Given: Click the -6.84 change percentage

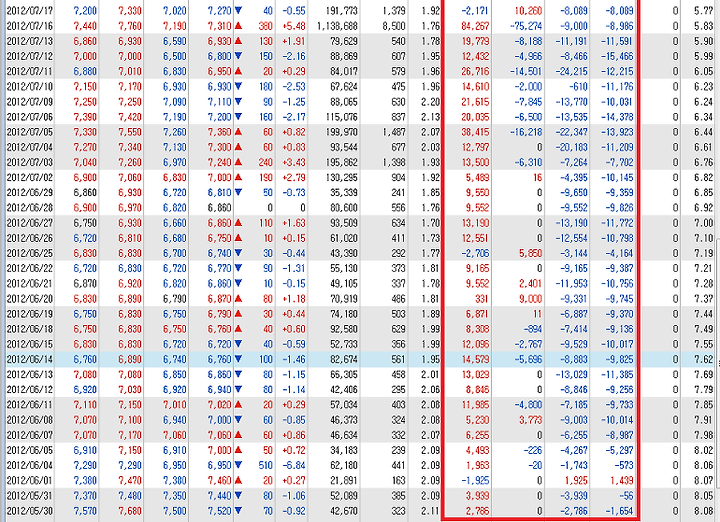Looking at the screenshot, I should pyautogui.click(x=294, y=465).
